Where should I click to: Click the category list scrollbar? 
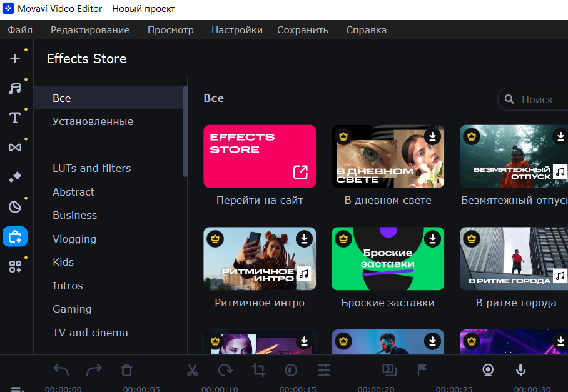coord(185,131)
